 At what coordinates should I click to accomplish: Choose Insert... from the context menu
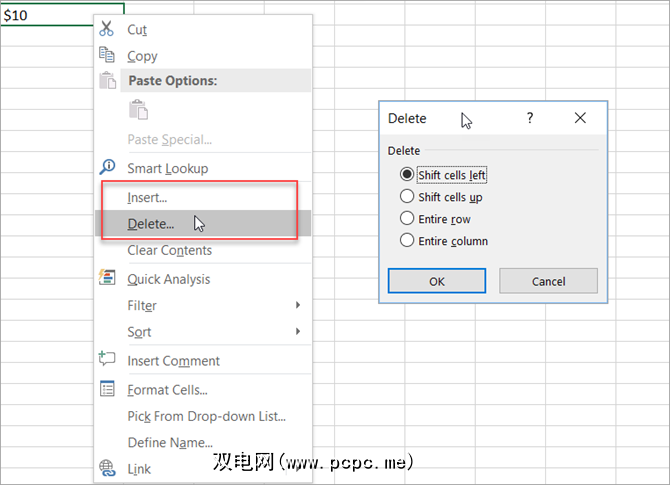point(147,198)
